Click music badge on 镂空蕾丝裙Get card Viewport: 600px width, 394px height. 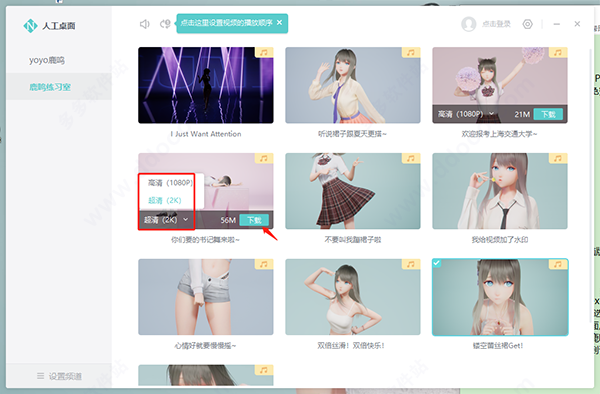point(558,264)
